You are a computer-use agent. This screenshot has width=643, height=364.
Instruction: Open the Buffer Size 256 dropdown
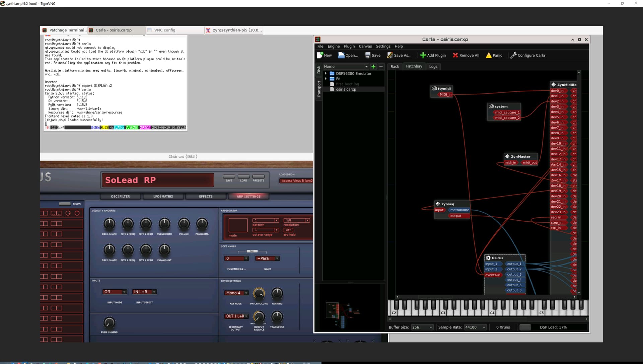(x=422, y=327)
